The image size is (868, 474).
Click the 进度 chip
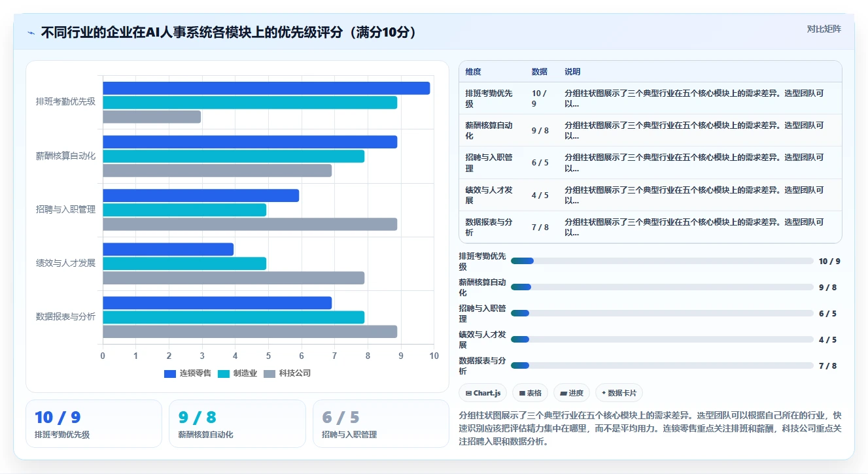(x=571, y=393)
